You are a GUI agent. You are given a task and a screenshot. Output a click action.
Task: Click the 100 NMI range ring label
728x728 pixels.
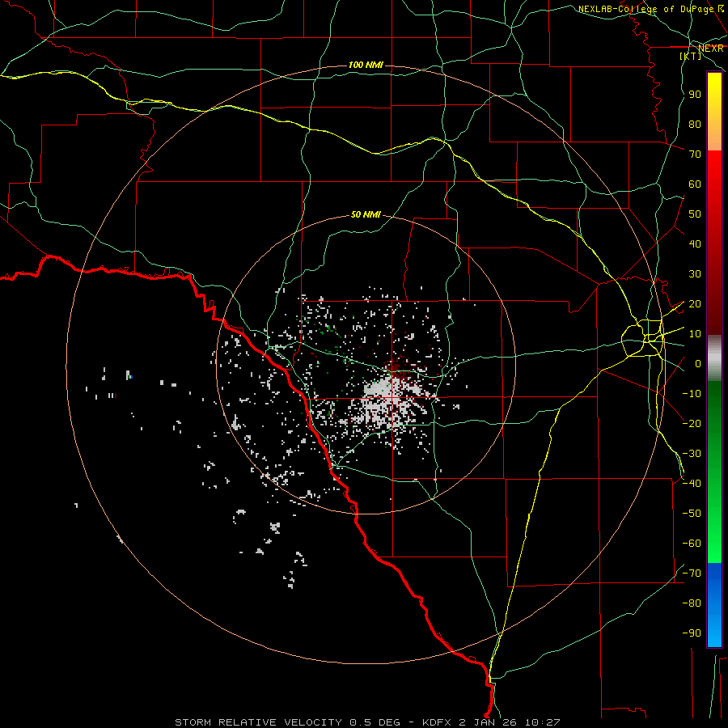(366, 65)
